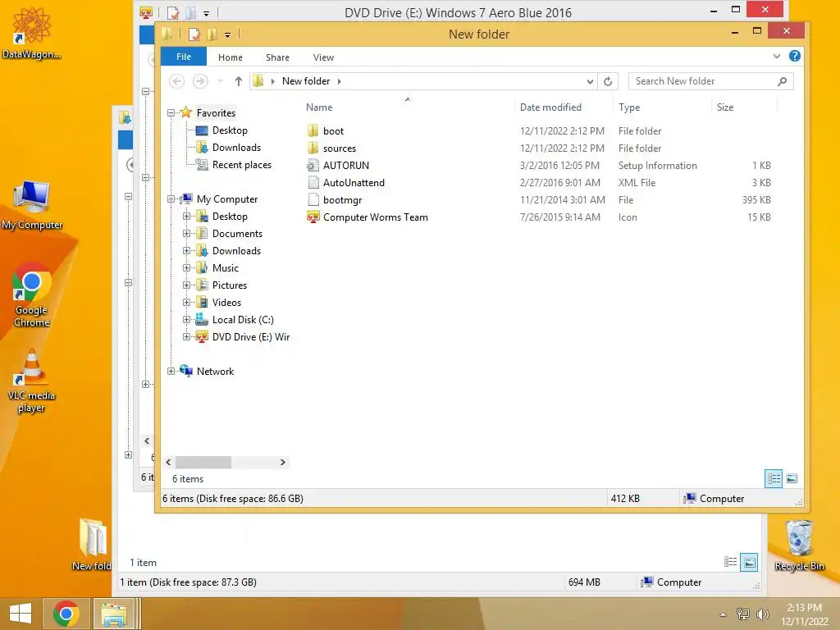Collapse the Favorites tree node
840x630 pixels.
[x=171, y=112]
